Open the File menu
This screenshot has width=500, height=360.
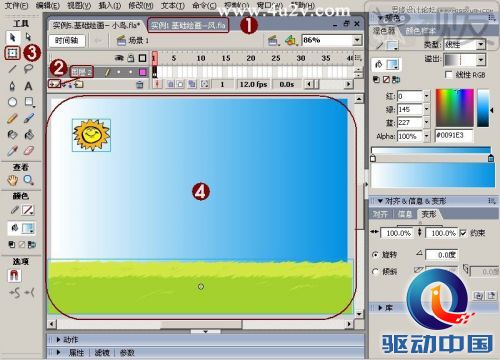point(16,6)
